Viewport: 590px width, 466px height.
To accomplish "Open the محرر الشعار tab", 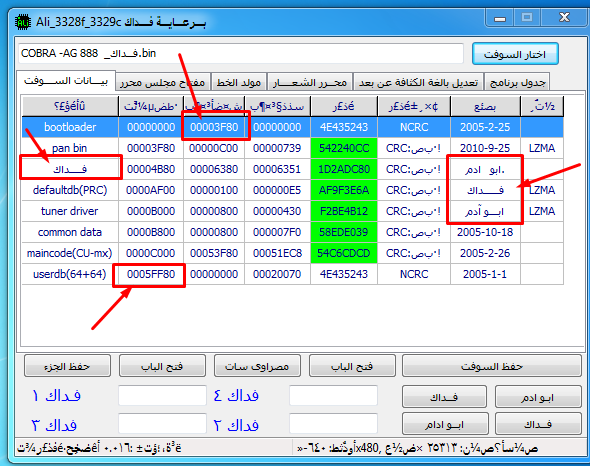I will coord(310,82).
